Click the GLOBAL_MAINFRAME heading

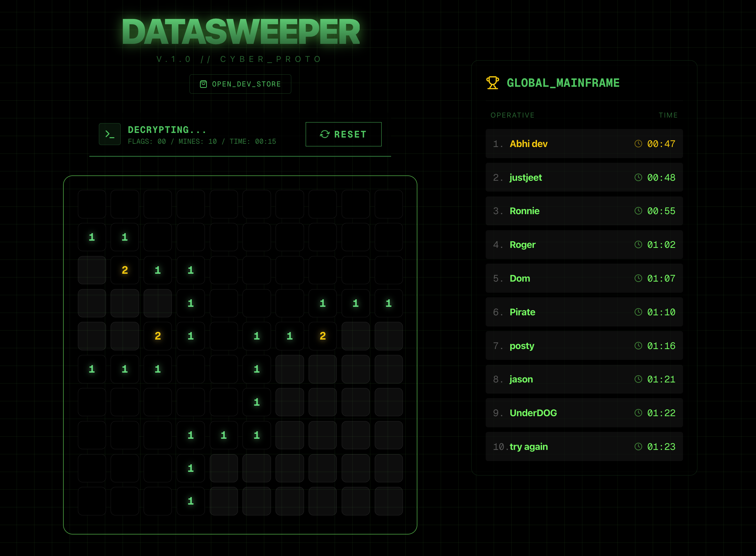coord(563,83)
